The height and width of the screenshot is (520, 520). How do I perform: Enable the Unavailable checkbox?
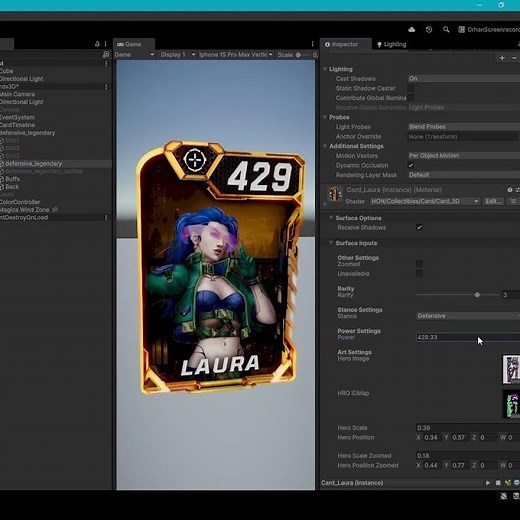419,273
